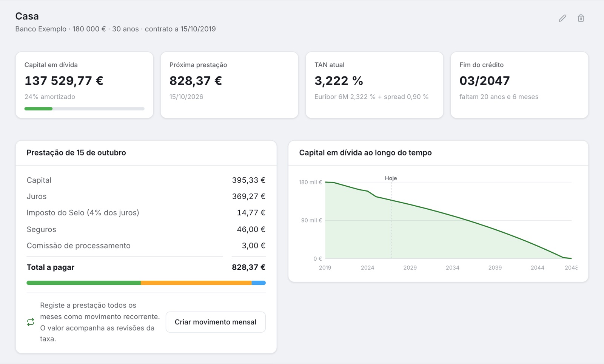Click the Juros row value 369,27 €
Screen dimensions: 604x364
248,197
